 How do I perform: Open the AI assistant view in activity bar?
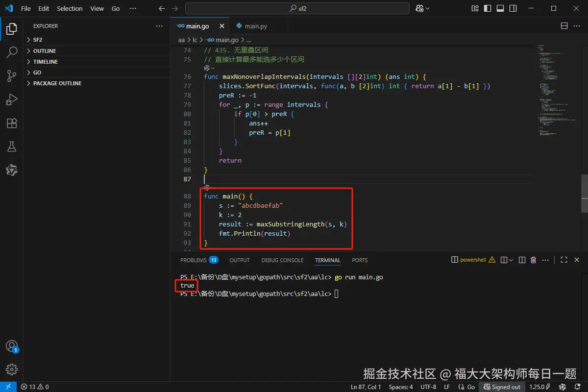pyautogui.click(x=12, y=170)
